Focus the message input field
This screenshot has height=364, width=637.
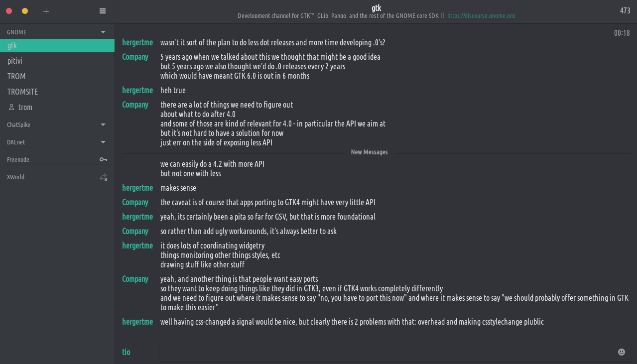(x=388, y=352)
